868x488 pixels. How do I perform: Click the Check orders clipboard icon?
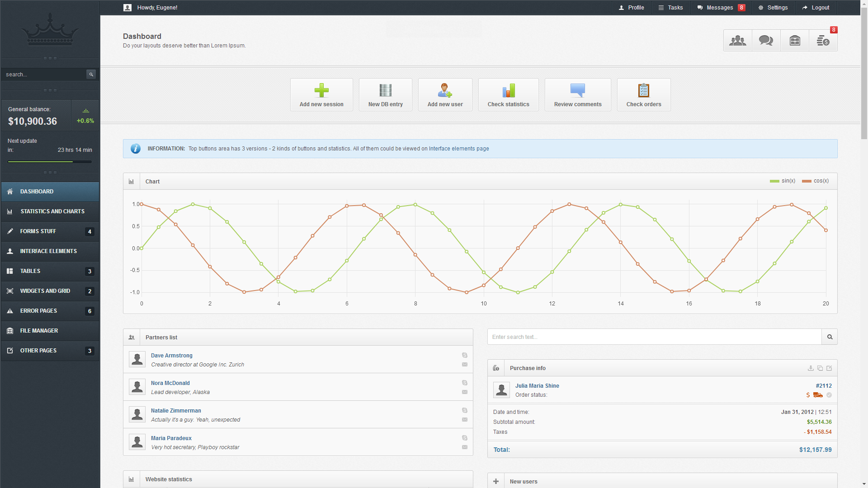pos(644,90)
